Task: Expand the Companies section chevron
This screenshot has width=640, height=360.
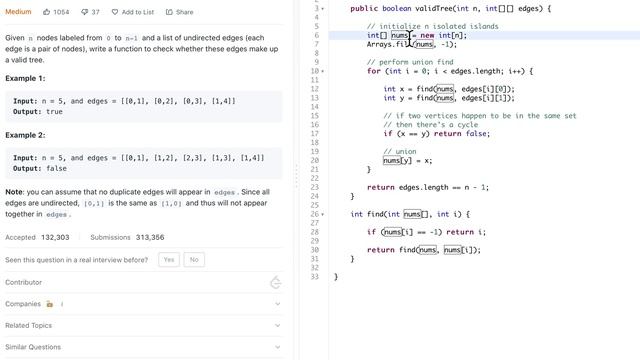Action: pyautogui.click(x=278, y=304)
